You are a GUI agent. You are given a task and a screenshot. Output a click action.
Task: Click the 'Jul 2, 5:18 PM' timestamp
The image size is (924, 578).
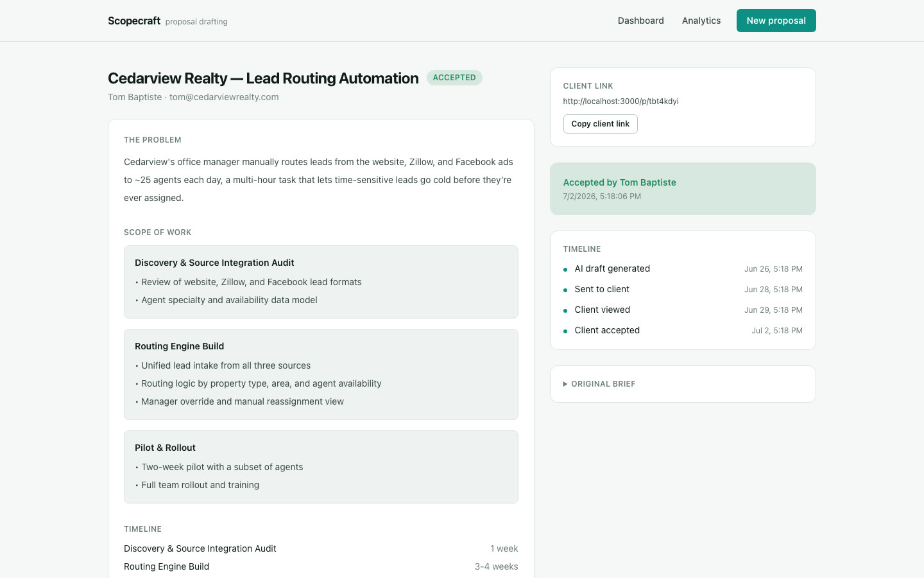(777, 331)
